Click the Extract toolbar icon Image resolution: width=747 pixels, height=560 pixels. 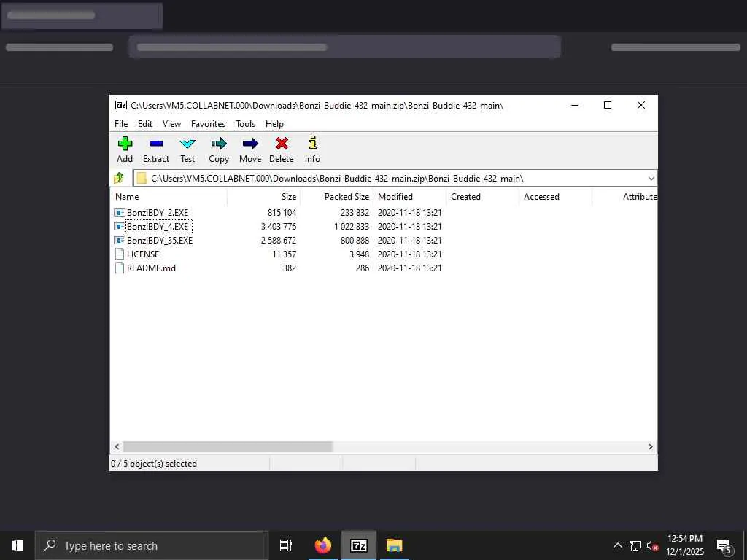coord(156,144)
